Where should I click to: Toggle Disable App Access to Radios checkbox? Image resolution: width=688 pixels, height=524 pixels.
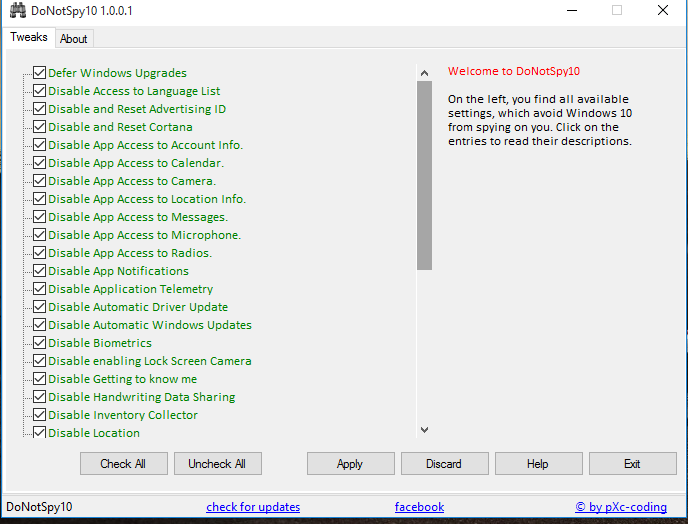click(39, 252)
